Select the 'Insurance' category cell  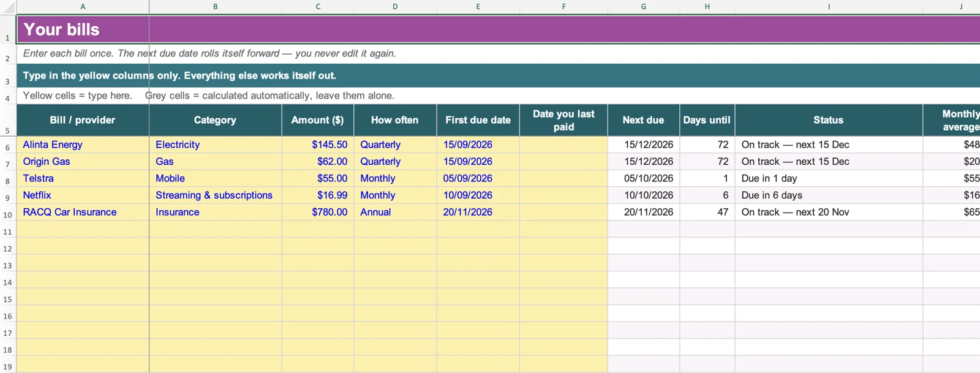tap(215, 212)
